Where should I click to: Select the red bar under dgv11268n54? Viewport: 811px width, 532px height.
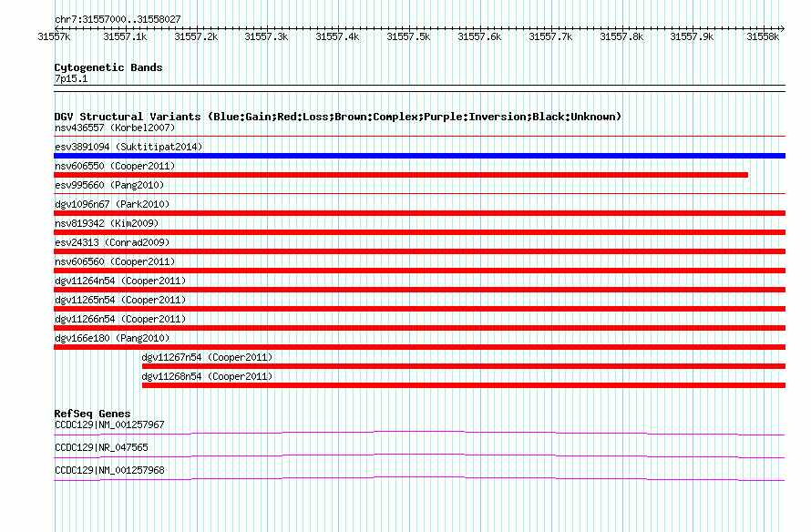[x=464, y=385]
